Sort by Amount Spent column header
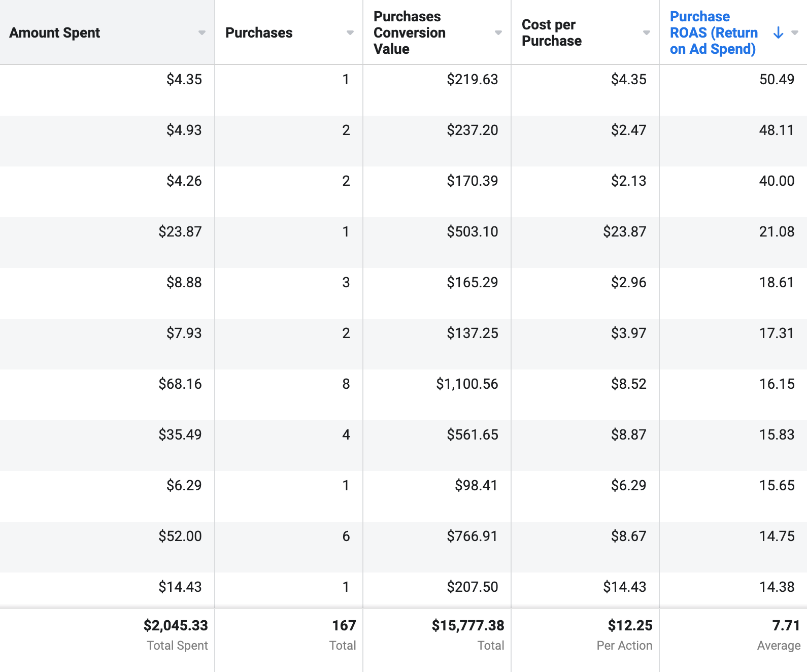The width and height of the screenshot is (807, 672). tap(55, 33)
